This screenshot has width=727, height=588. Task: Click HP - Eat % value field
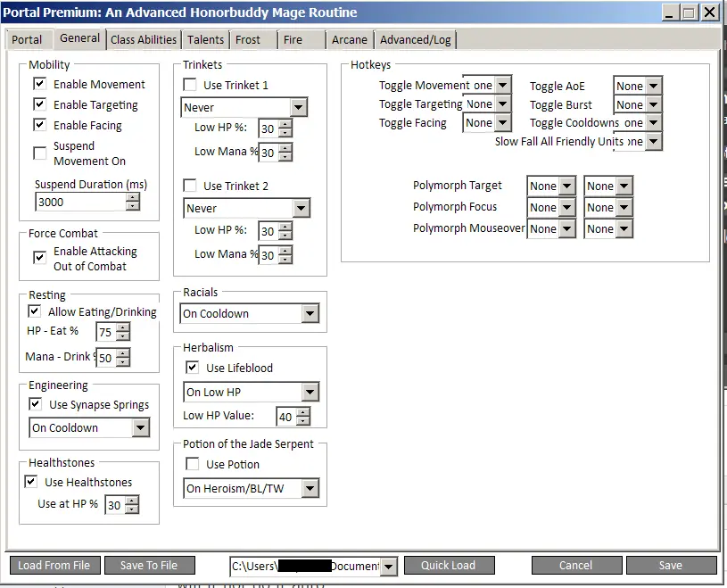click(106, 332)
